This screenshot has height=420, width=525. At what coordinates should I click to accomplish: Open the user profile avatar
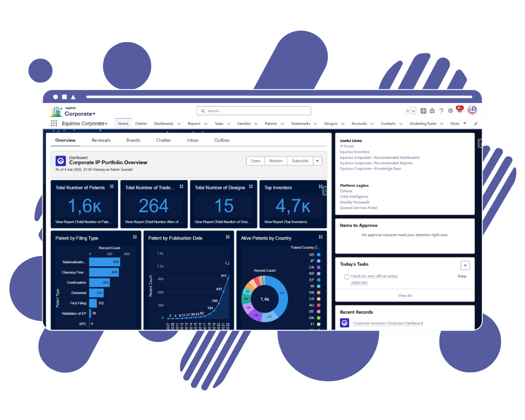click(472, 110)
